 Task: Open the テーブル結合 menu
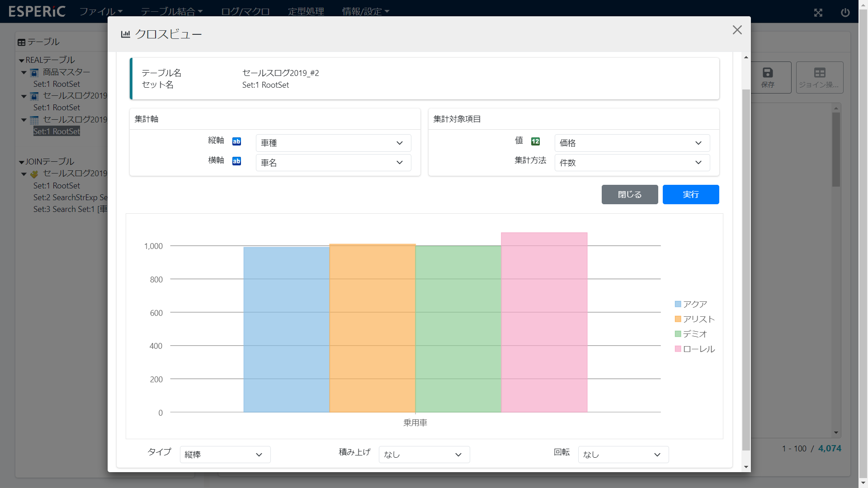(x=171, y=11)
